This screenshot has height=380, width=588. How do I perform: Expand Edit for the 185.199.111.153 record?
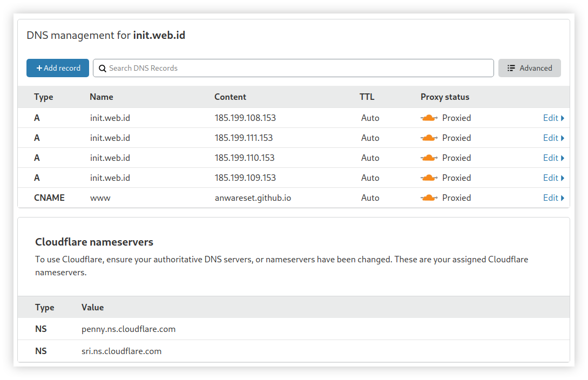pos(553,138)
